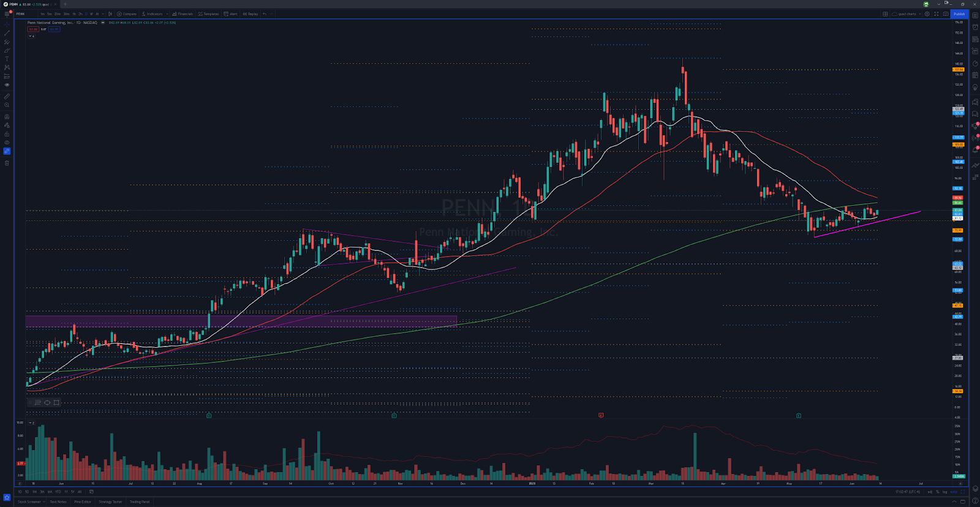
Task: Expand the indicators legend showing 6
Action: point(31,36)
